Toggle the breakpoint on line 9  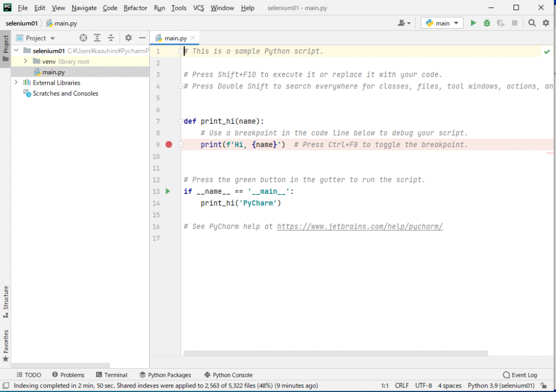[169, 145]
